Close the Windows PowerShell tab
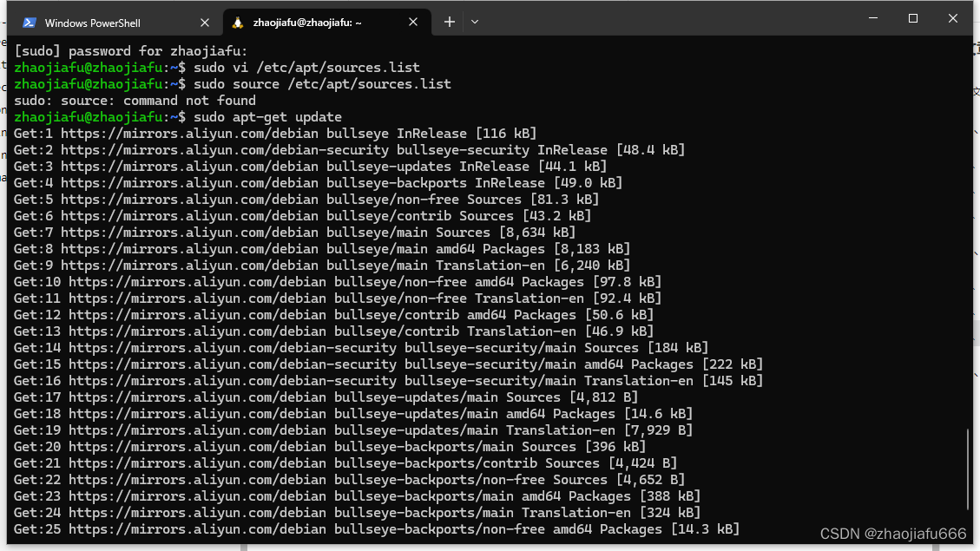 pos(204,23)
